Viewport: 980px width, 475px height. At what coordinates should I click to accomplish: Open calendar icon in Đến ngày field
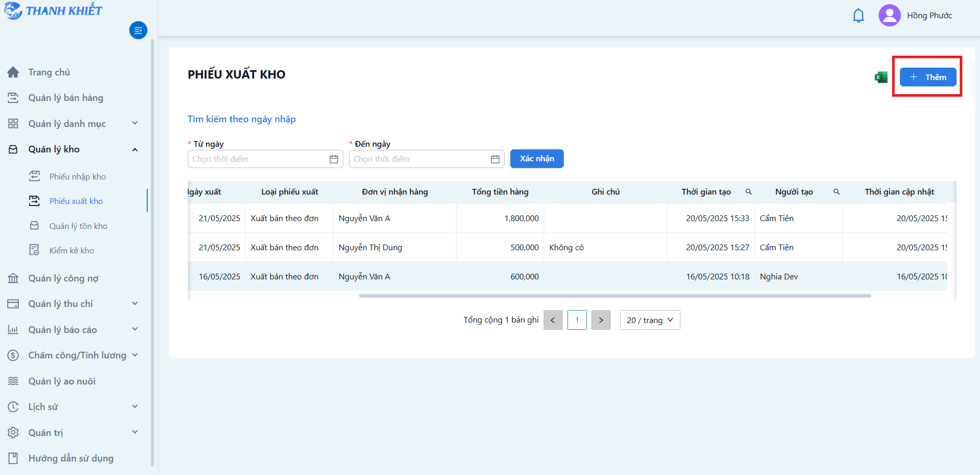[495, 159]
